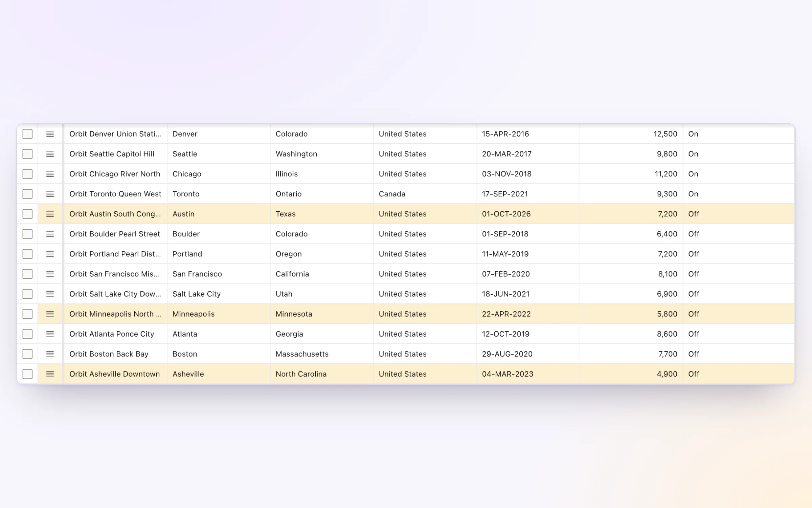Viewport: 812px width, 508px height.
Task: Select the date 01-OCT-2026
Action: click(506, 214)
